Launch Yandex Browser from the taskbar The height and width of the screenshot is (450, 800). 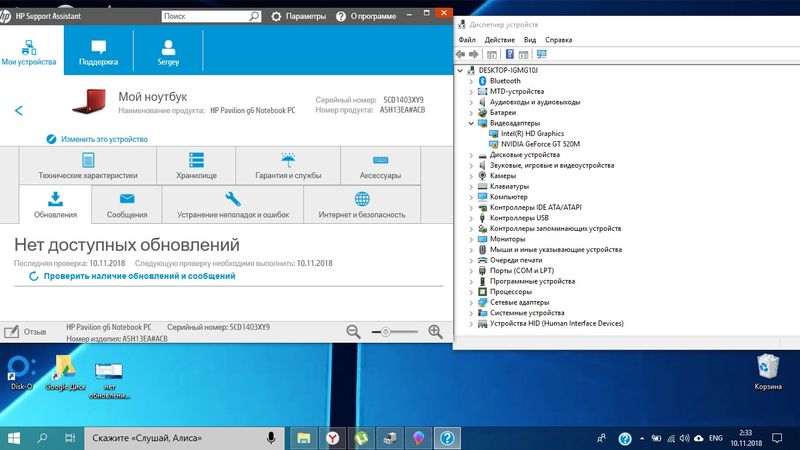tap(333, 438)
